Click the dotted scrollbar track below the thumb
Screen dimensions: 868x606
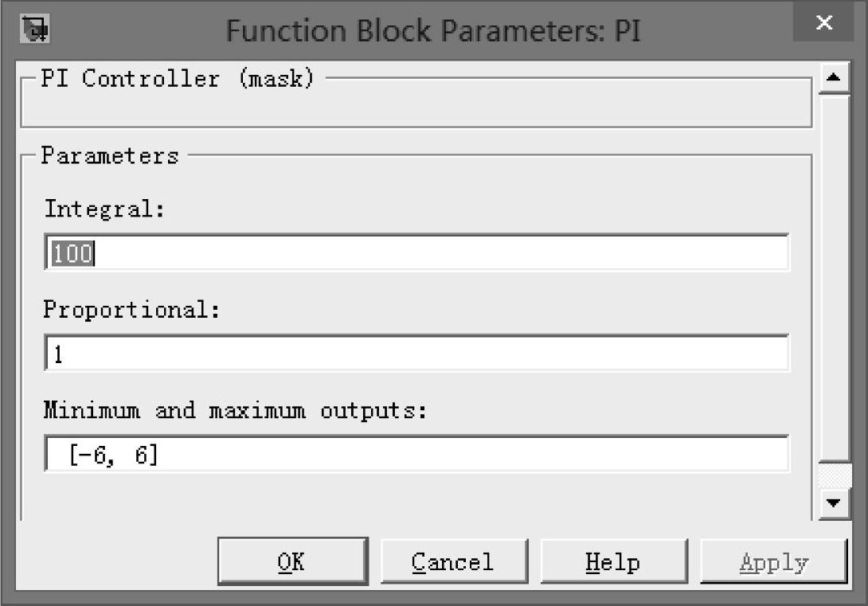click(834, 475)
